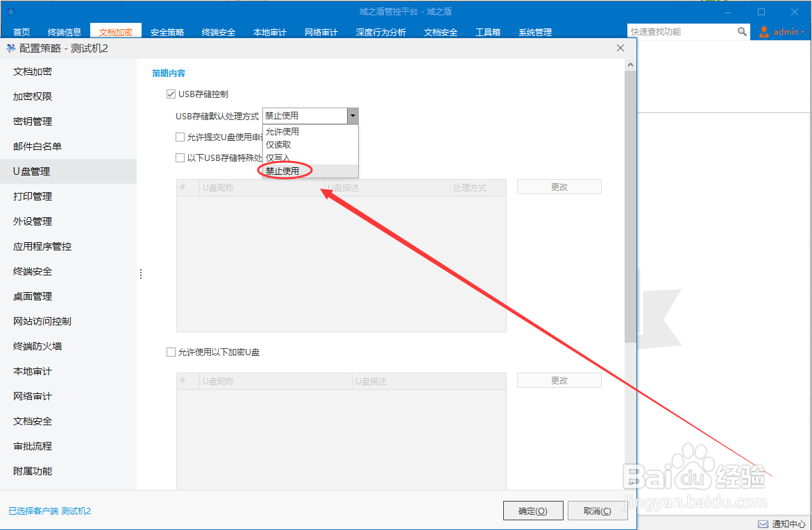Open the 深度行为分析 tab
The width and height of the screenshot is (812, 530).
coord(380,32)
